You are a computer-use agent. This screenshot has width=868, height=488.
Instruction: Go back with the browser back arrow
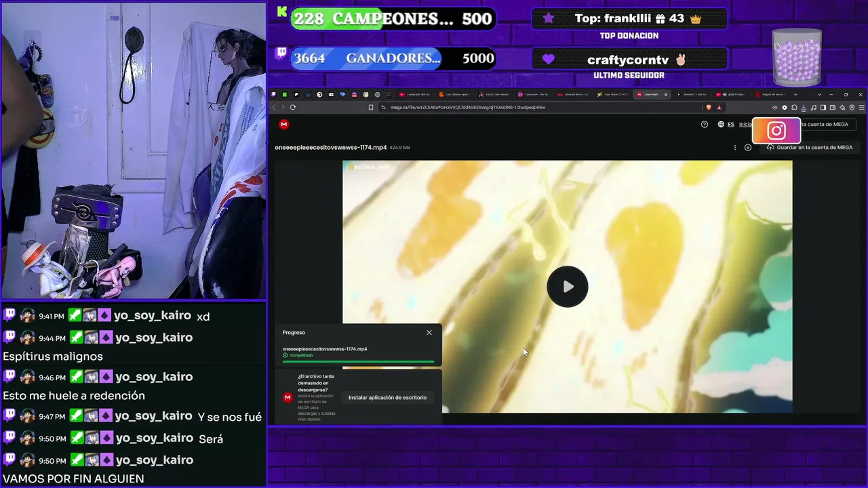click(x=274, y=107)
